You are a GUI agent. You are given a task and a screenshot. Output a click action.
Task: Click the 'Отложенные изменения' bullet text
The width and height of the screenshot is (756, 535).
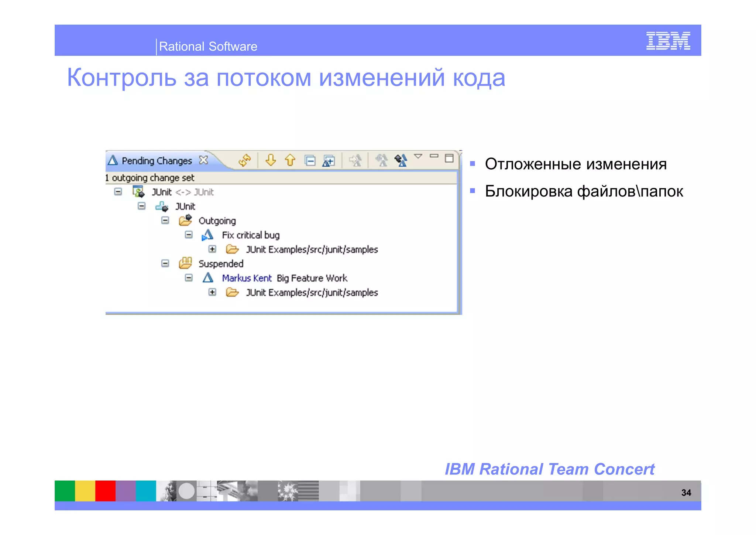pos(576,164)
